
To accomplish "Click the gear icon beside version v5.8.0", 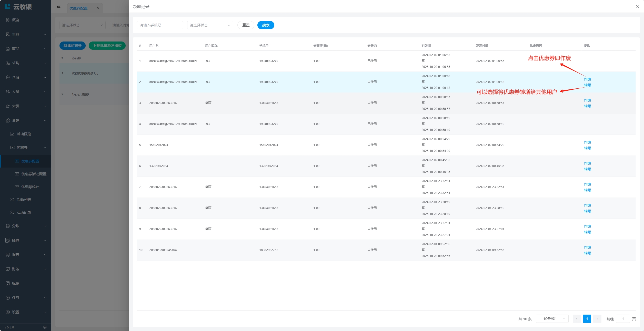I will (x=45, y=327).
